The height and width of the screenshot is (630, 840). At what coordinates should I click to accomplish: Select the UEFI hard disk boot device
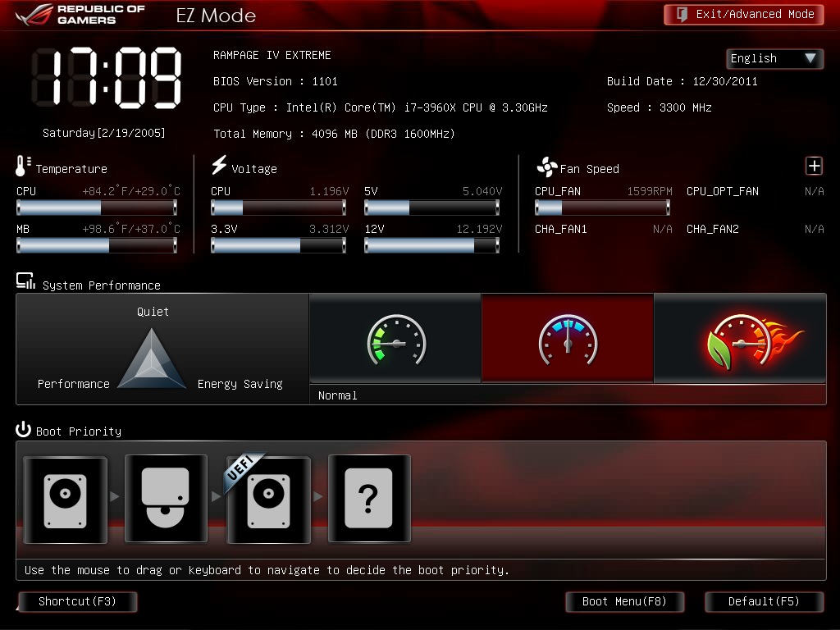click(269, 500)
